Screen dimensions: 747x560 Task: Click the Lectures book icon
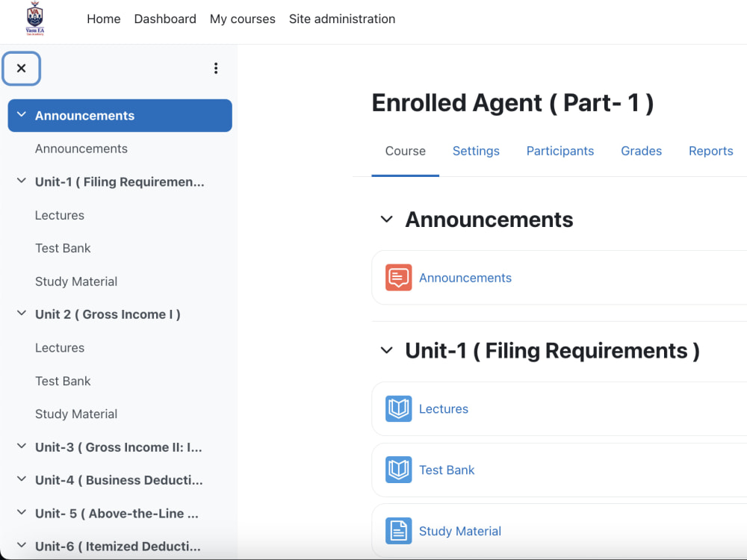pos(398,408)
